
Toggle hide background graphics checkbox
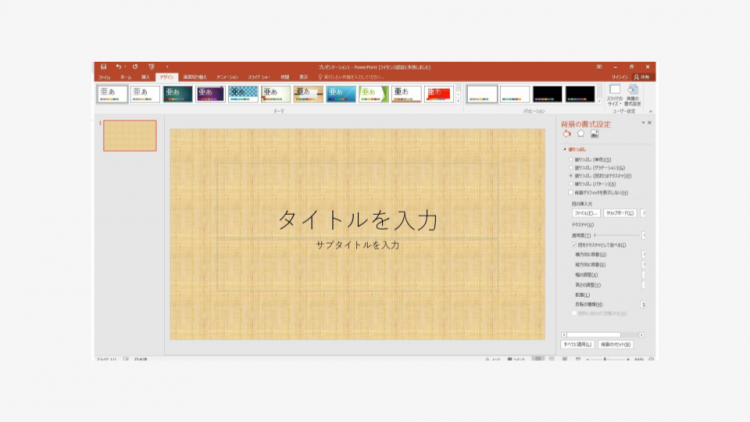coord(571,193)
